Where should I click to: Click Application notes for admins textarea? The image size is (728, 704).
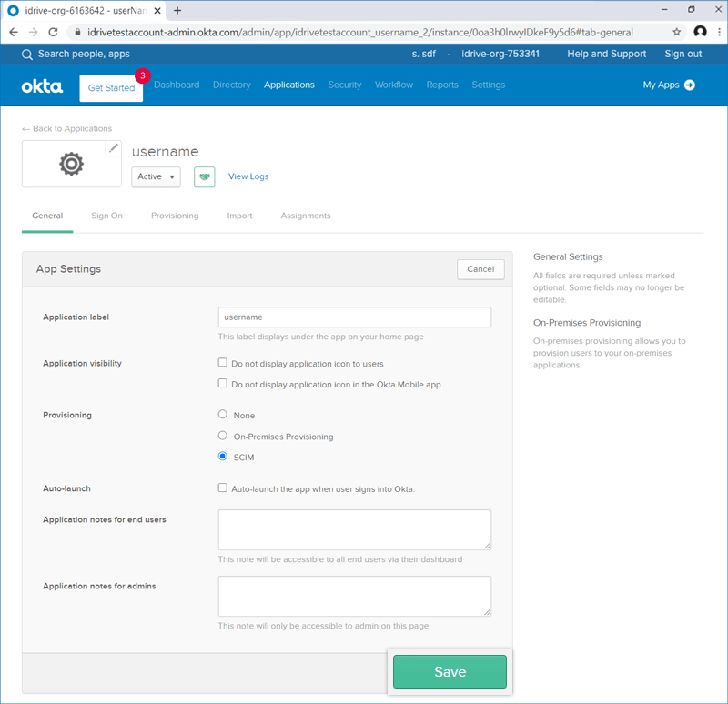355,597
